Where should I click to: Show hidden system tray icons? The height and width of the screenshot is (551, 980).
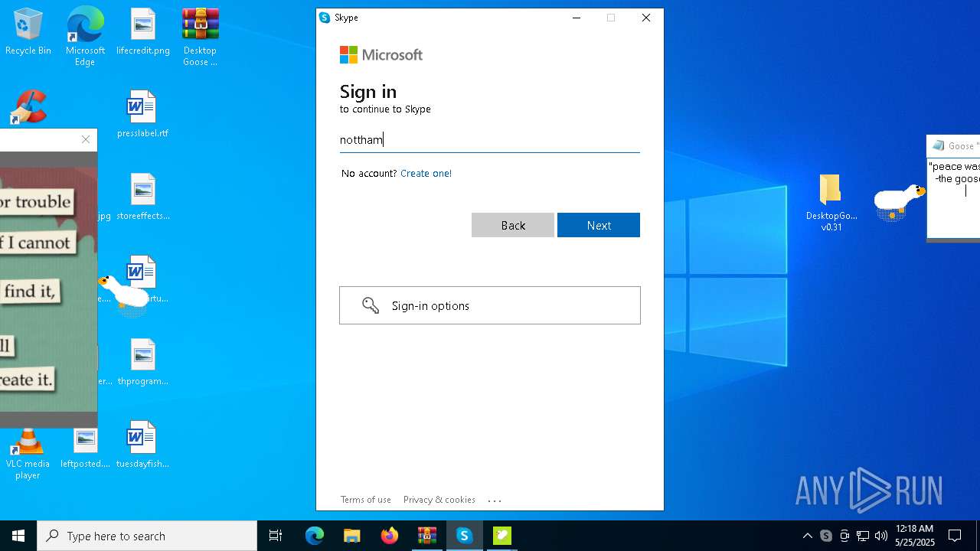807,536
